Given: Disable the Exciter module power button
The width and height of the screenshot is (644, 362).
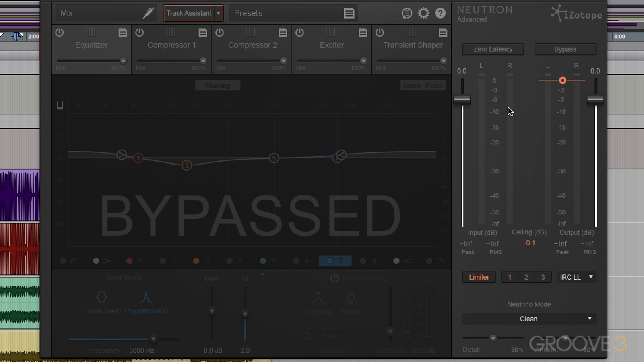Looking at the screenshot, I should [299, 32].
